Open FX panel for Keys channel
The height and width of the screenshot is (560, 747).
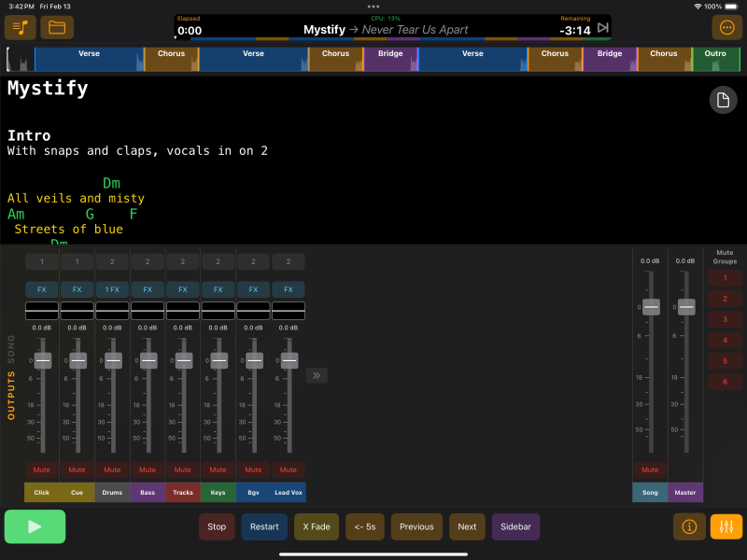[x=218, y=289]
